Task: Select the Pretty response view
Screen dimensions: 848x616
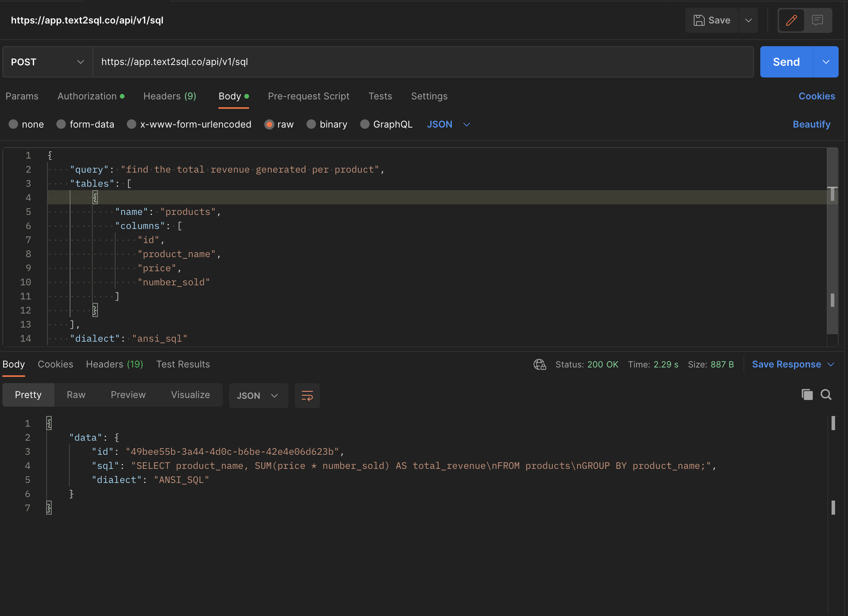Action: (28, 395)
